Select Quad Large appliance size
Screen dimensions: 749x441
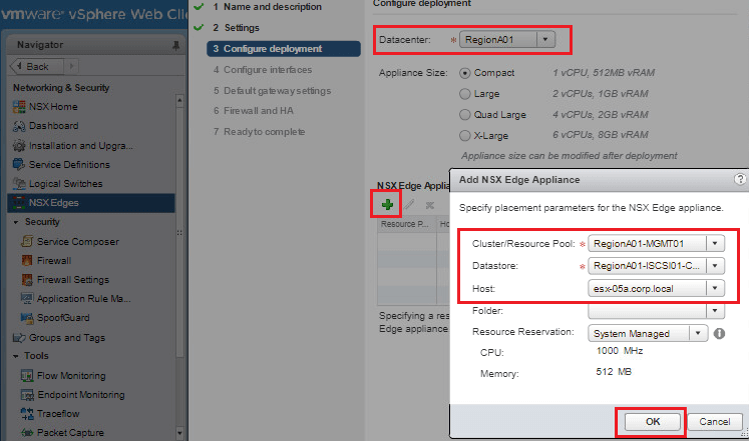coord(465,115)
